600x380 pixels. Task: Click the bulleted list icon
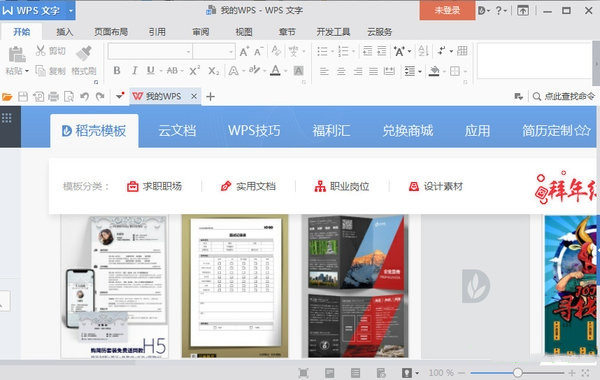tap(323, 51)
